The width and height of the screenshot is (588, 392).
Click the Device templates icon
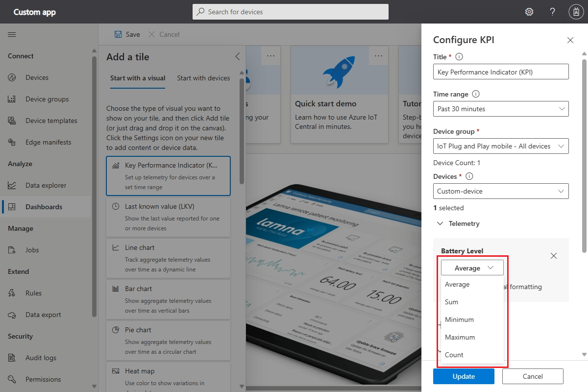(x=12, y=121)
